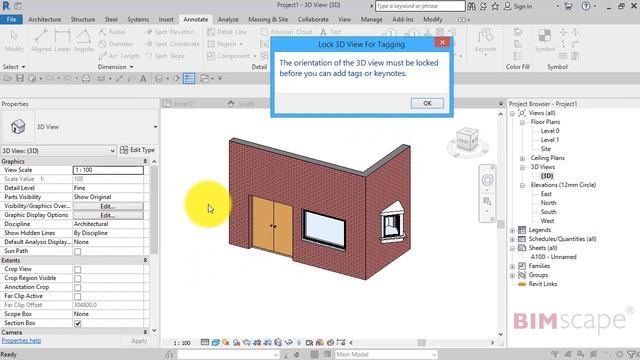Click the Edit Type icon button
The height and width of the screenshot is (360, 640).
tap(138, 150)
